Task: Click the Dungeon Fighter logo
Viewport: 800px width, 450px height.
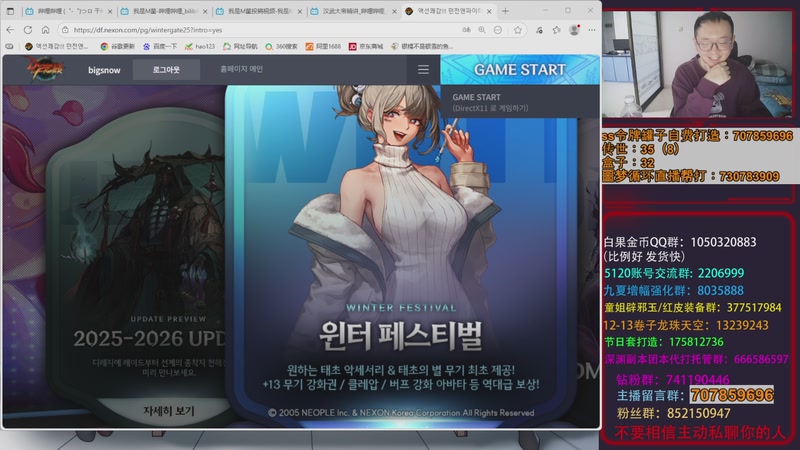Action: click(x=45, y=69)
